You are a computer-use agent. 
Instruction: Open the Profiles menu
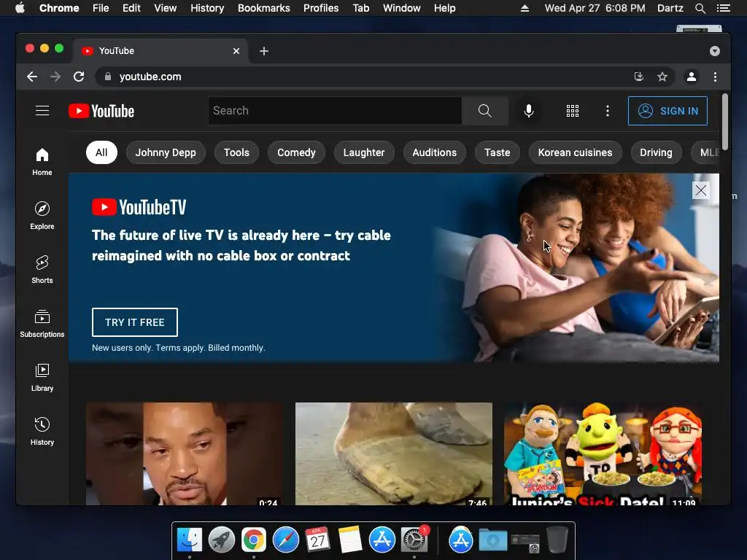321,8
